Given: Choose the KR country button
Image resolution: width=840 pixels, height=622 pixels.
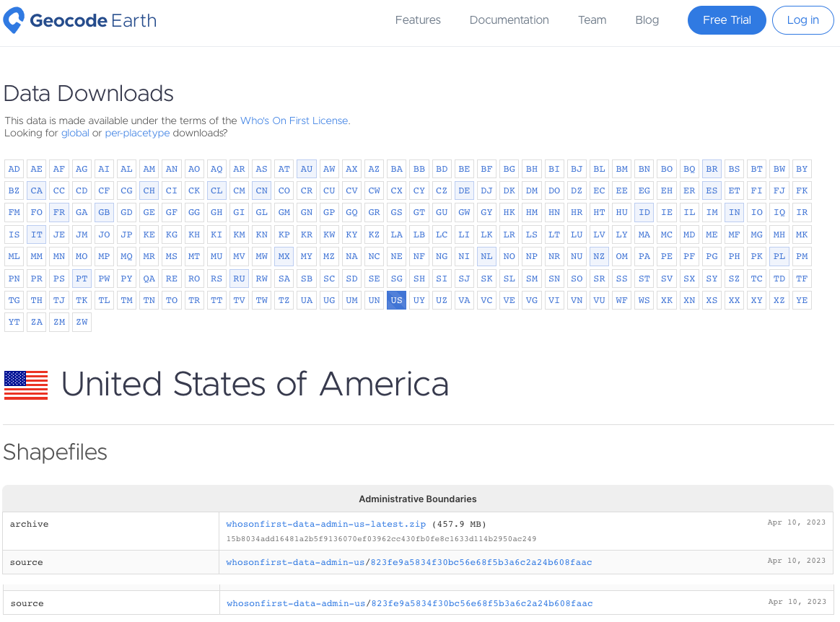Looking at the screenshot, I should click(307, 235).
